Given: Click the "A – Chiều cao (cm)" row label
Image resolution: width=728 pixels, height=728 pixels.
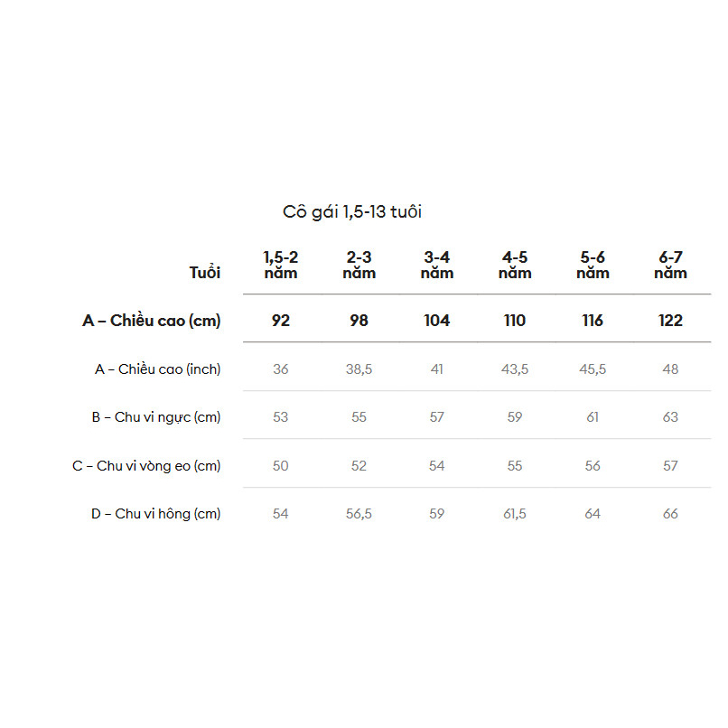Looking at the screenshot, I should click(152, 321).
